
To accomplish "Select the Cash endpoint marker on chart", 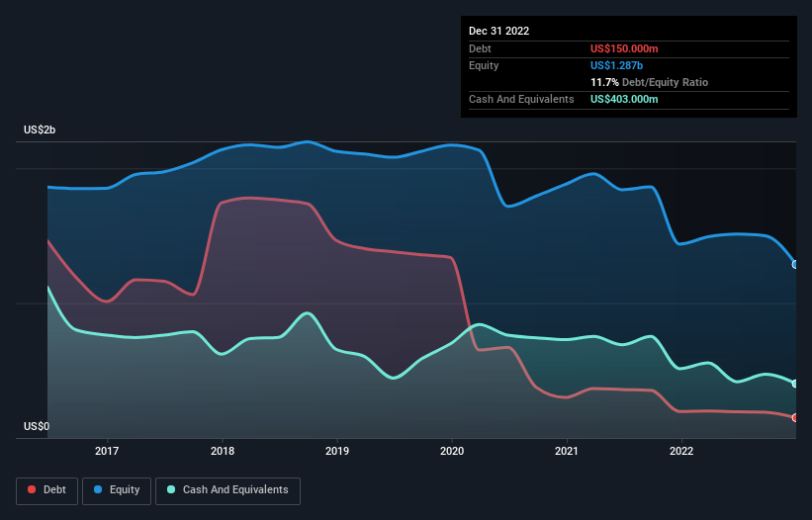I will click(x=795, y=384).
